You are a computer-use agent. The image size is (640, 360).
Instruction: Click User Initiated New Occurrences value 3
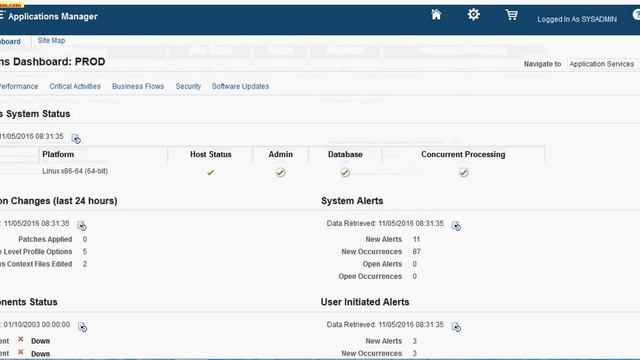pyautogui.click(x=414, y=353)
